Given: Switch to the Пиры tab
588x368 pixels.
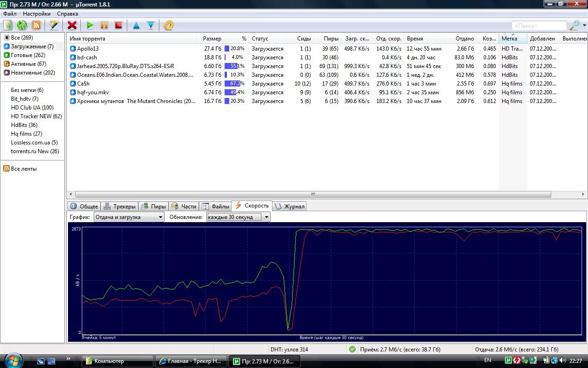Looking at the screenshot, I should pos(153,207).
